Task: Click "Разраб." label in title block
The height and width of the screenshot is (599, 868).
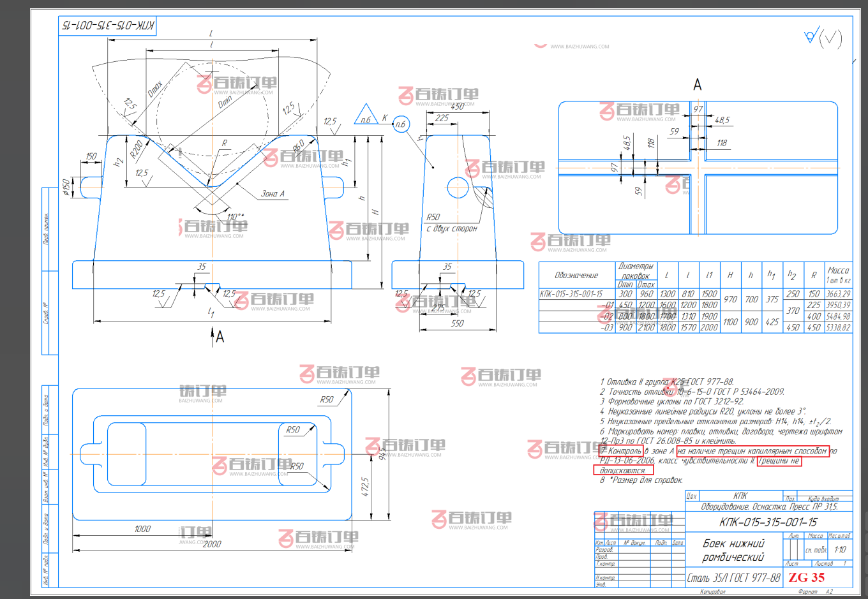Action: pos(604,549)
